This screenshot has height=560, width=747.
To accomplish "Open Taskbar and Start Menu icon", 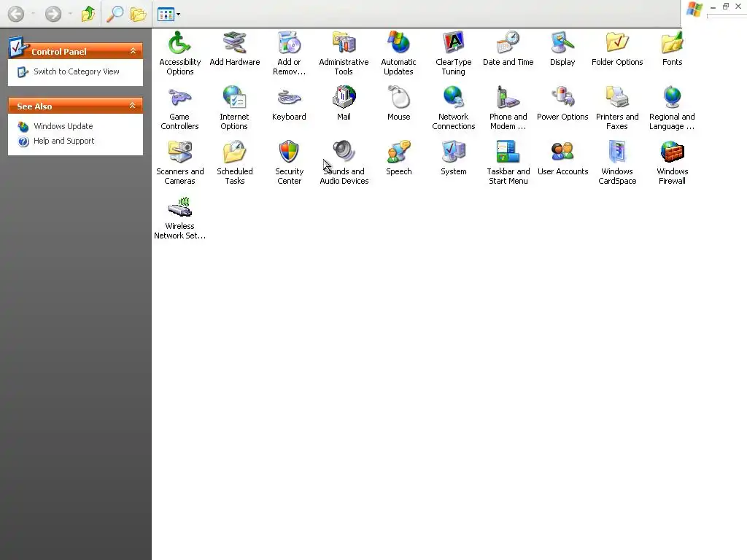I will 508,152.
